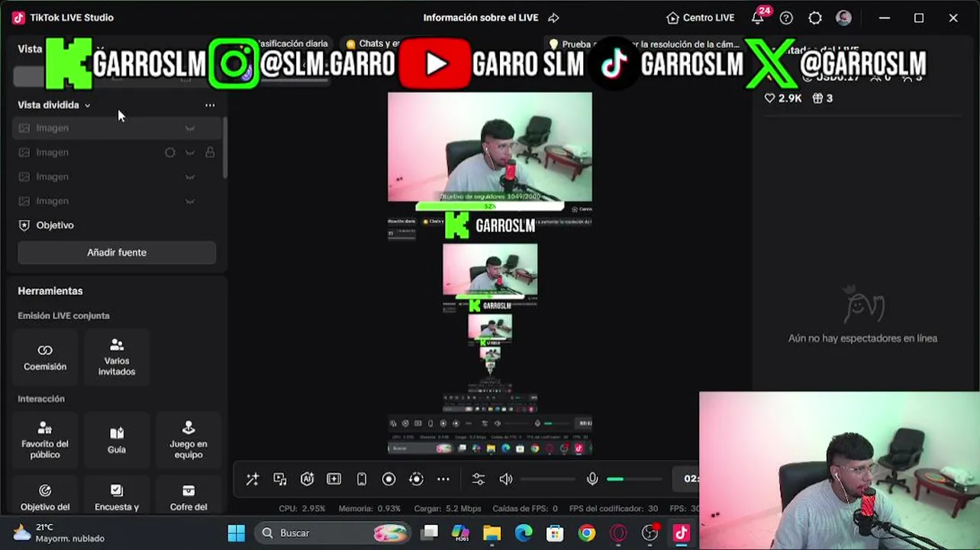The width and height of the screenshot is (980, 550).
Task: Open the Guía tool
Action: [x=117, y=439]
